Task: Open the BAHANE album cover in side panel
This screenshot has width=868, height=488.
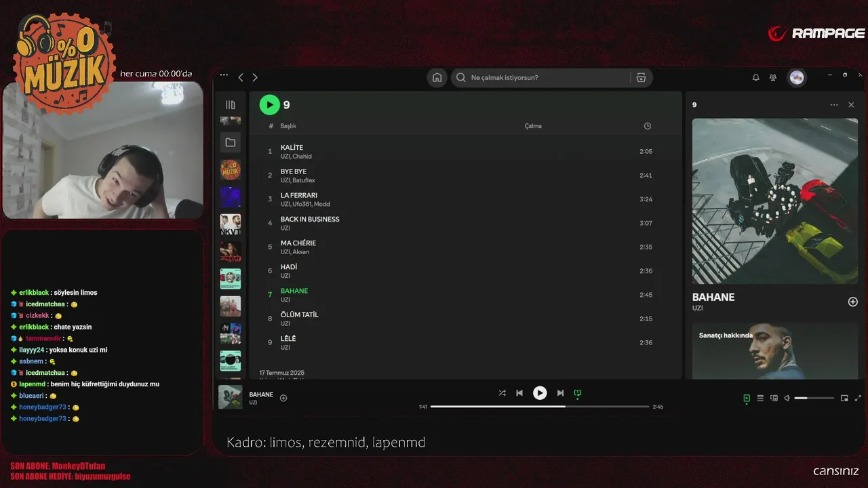Action: (x=775, y=201)
